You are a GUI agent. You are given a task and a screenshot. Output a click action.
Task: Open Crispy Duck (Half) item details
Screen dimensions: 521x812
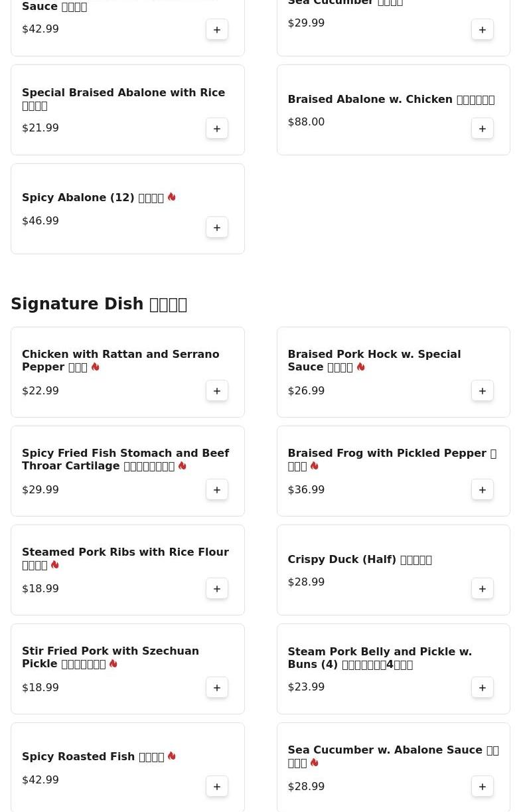coord(359,560)
